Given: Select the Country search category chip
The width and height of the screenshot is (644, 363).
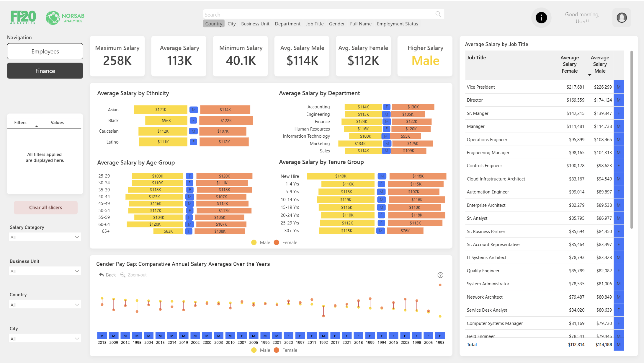Looking at the screenshot, I should [x=213, y=24].
